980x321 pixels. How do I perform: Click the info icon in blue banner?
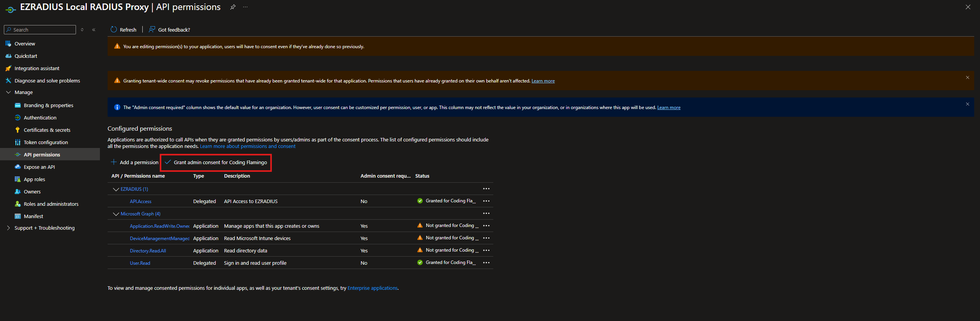point(117,107)
